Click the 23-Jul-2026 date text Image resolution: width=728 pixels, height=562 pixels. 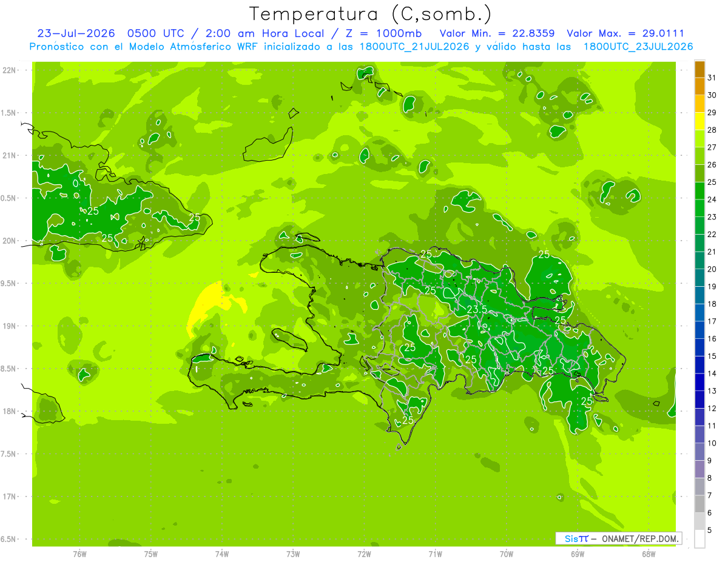point(76,33)
